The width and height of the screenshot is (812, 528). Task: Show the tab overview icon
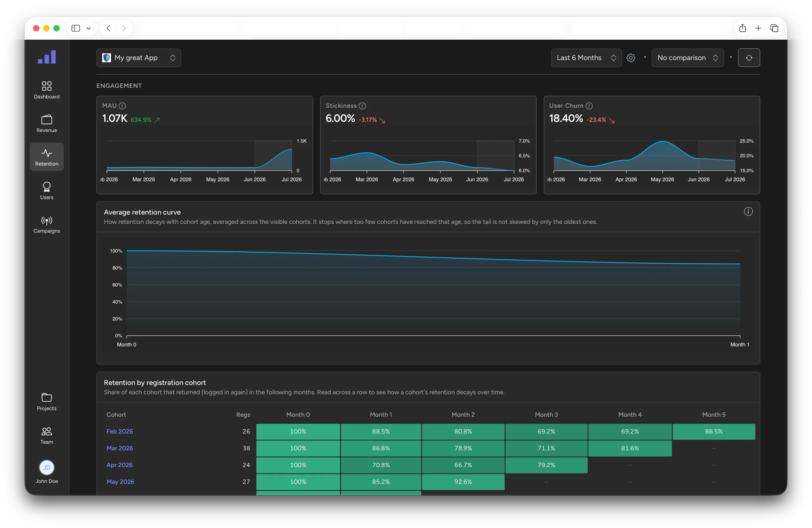pyautogui.click(x=774, y=28)
